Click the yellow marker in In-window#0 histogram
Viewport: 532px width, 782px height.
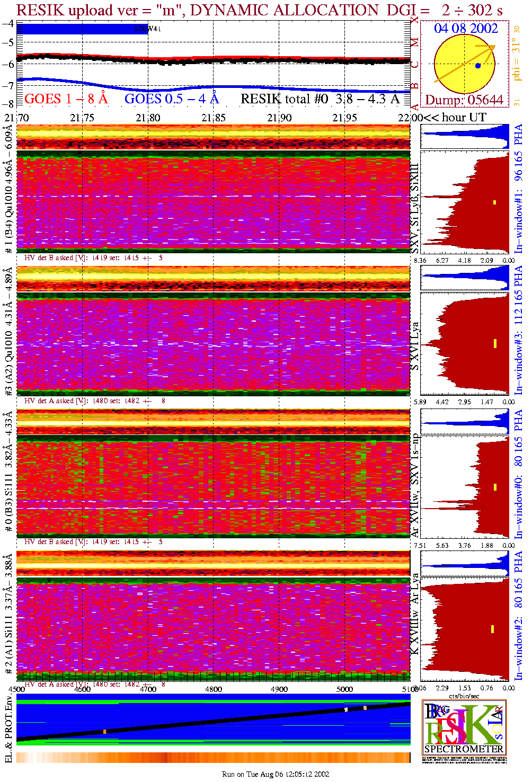tap(495, 487)
